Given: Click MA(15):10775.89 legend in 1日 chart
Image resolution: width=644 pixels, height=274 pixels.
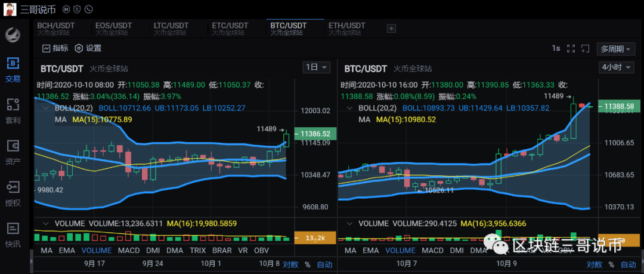Looking at the screenshot, I should pos(103,119).
